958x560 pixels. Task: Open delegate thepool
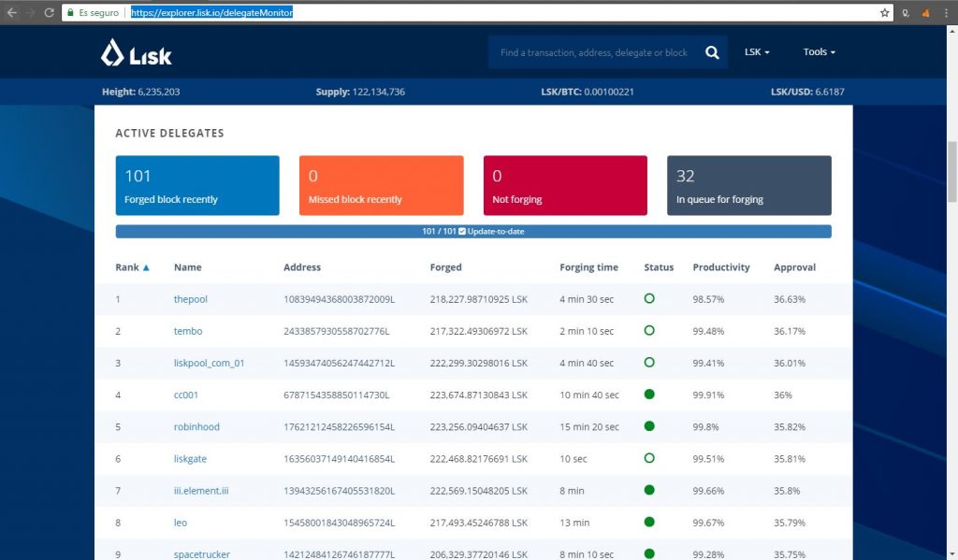pos(191,299)
